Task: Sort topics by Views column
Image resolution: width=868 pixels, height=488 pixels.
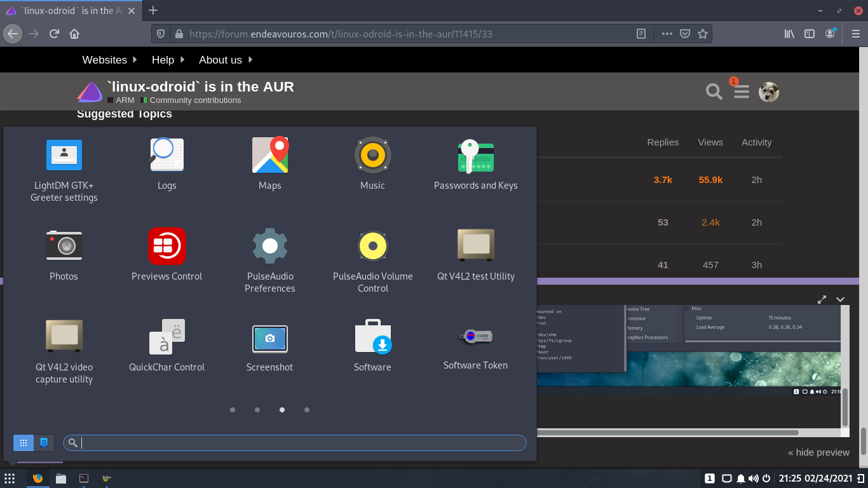Action: (710, 142)
